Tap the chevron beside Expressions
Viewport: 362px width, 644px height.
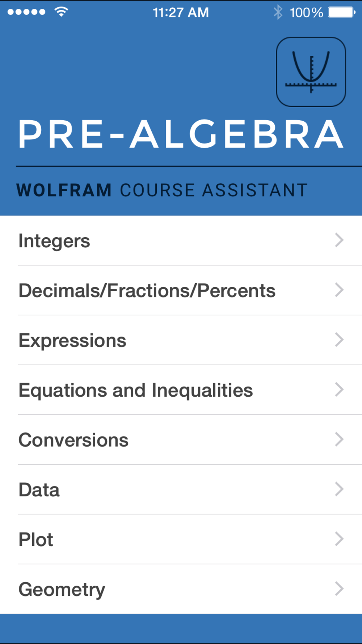pos(339,340)
